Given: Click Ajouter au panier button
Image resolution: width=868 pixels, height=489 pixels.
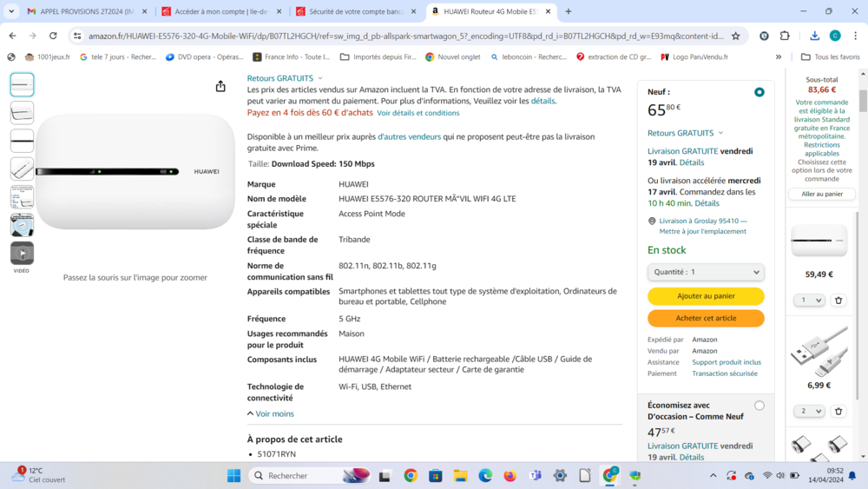Looking at the screenshot, I should click(x=706, y=296).
